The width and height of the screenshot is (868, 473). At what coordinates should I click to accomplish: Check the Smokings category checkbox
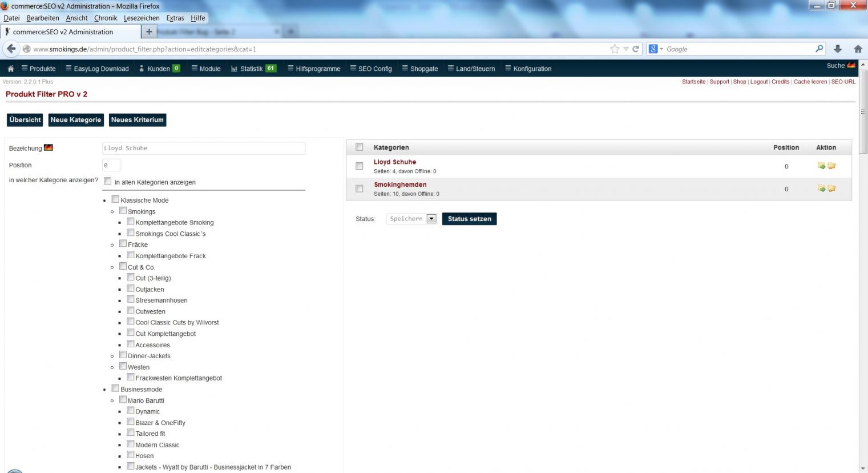(123, 211)
